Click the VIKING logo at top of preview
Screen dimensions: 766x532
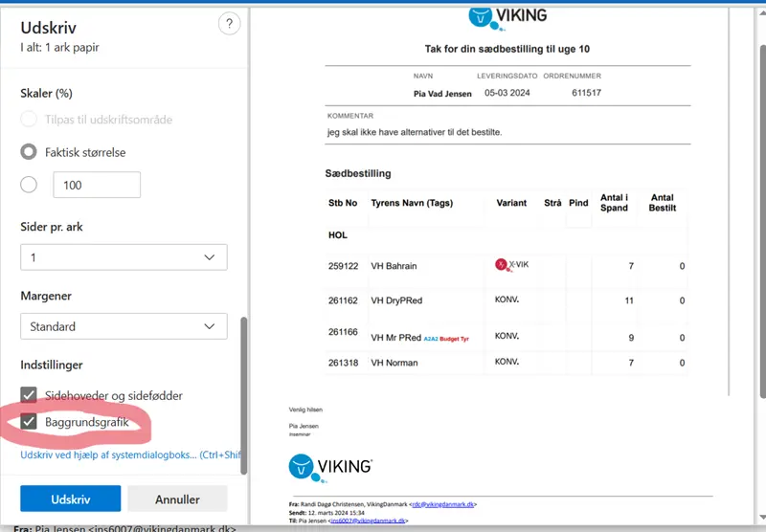tap(507, 16)
